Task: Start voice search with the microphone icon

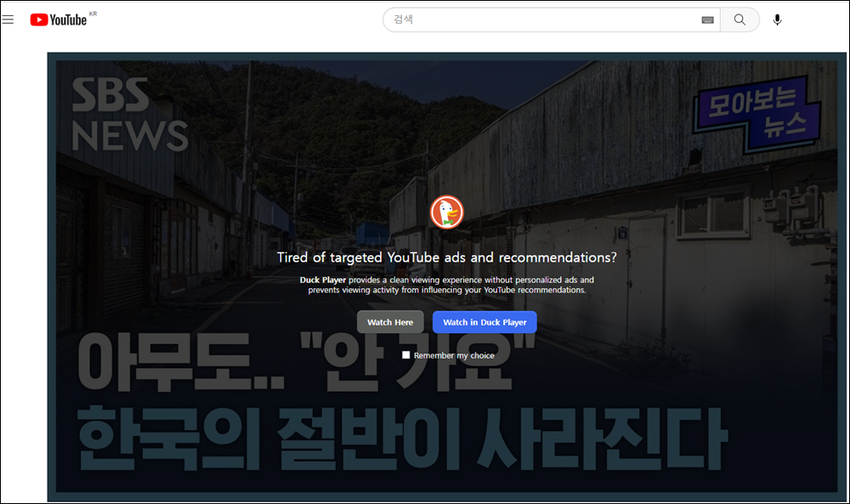Action: pyautogui.click(x=778, y=20)
